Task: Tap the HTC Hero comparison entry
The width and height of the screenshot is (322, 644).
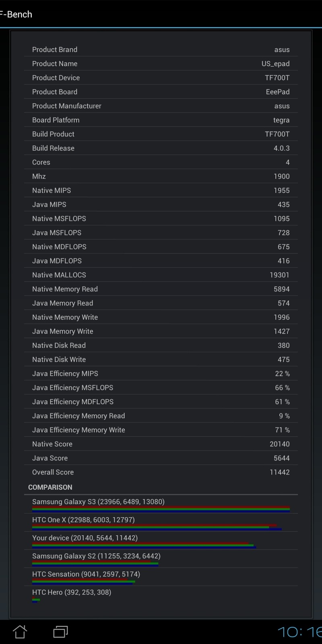Action: point(161,594)
